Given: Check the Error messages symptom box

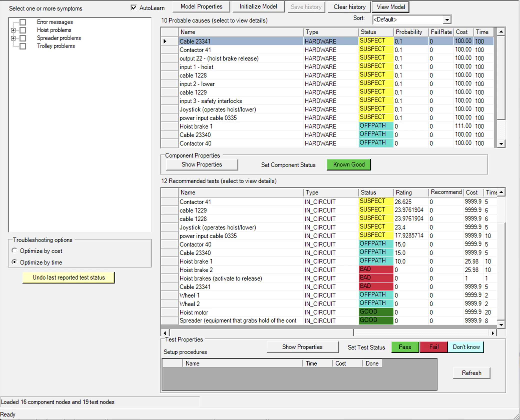Looking at the screenshot, I should 23,22.
